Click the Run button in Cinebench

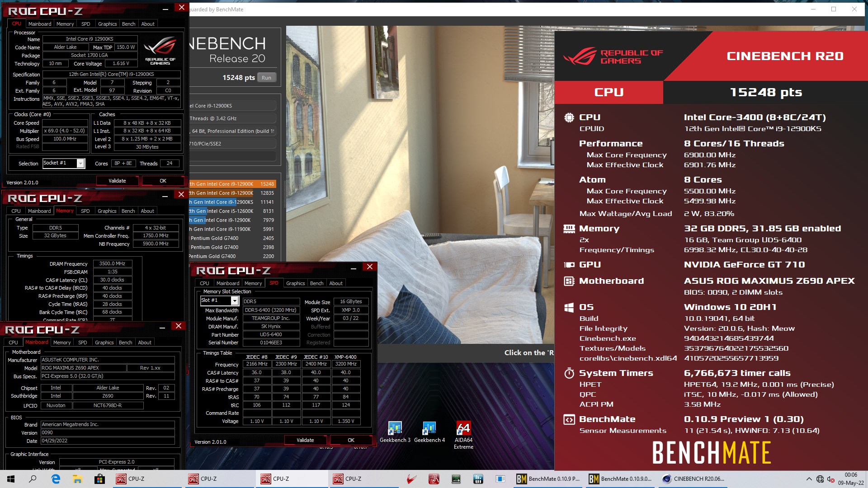click(x=266, y=78)
